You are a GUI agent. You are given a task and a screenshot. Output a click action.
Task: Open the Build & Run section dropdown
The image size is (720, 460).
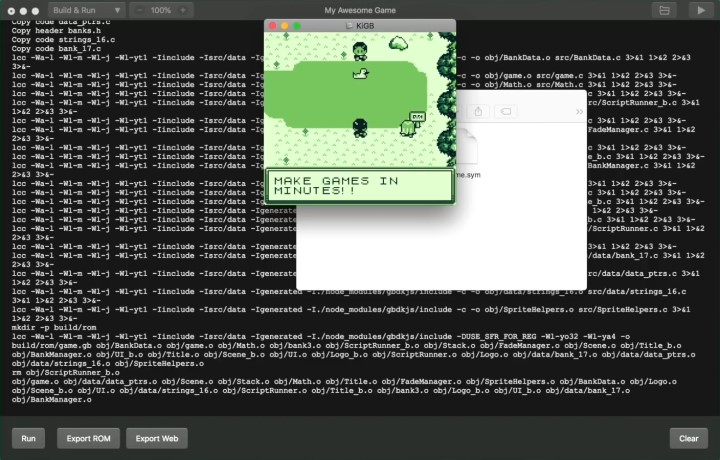(87, 9)
